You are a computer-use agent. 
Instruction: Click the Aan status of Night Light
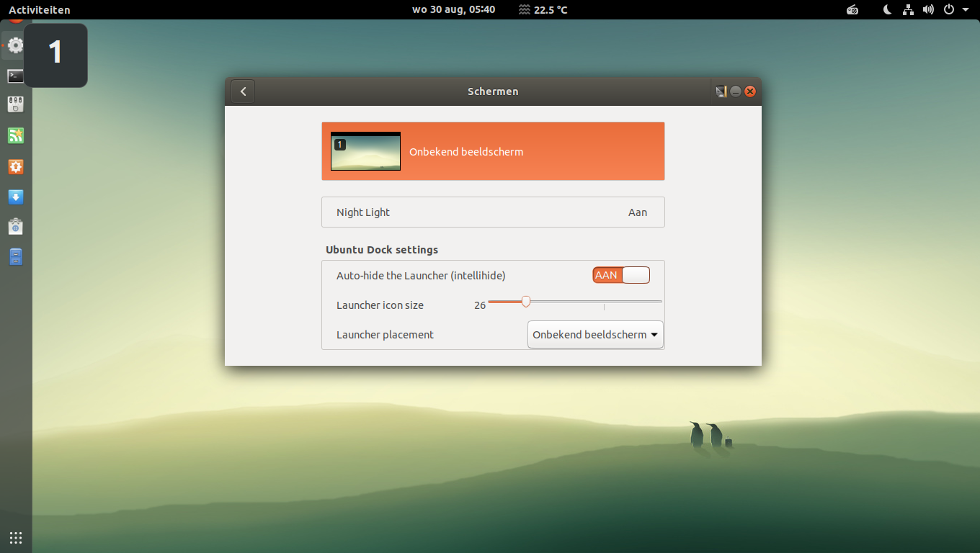coord(638,212)
